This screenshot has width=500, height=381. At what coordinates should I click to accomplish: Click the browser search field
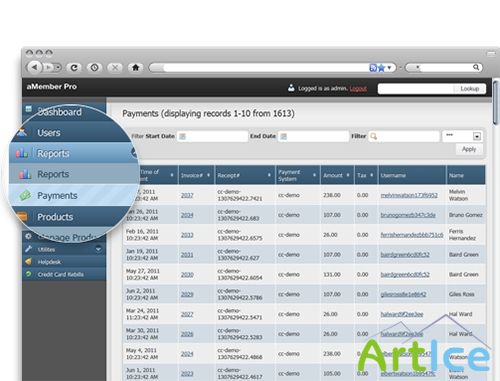point(446,68)
